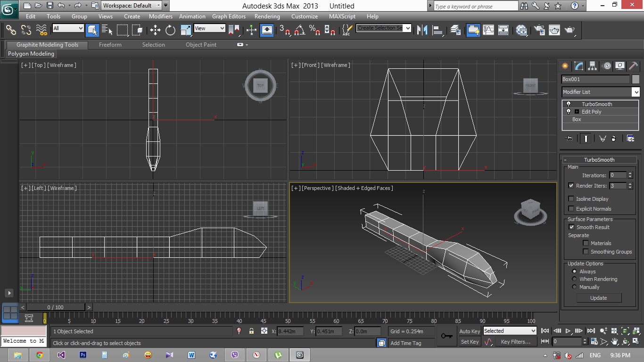Open the Modifiers menu
Screen dimensions: 644x362
click(x=161, y=16)
